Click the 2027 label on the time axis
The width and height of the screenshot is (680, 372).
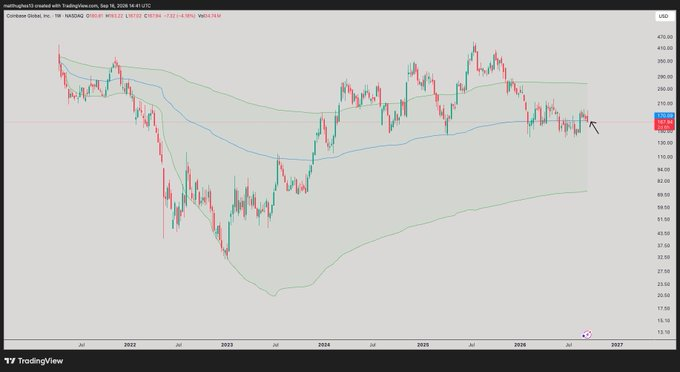(x=617, y=345)
